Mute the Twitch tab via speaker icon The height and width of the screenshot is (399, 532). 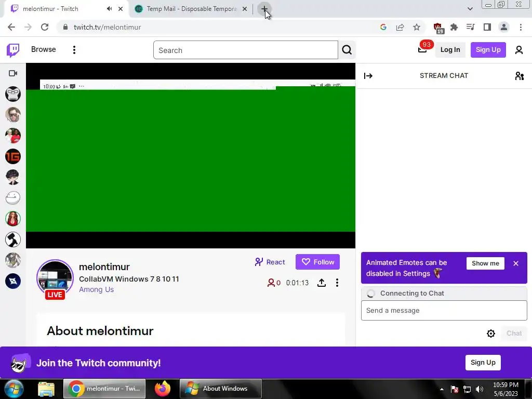[x=109, y=9]
